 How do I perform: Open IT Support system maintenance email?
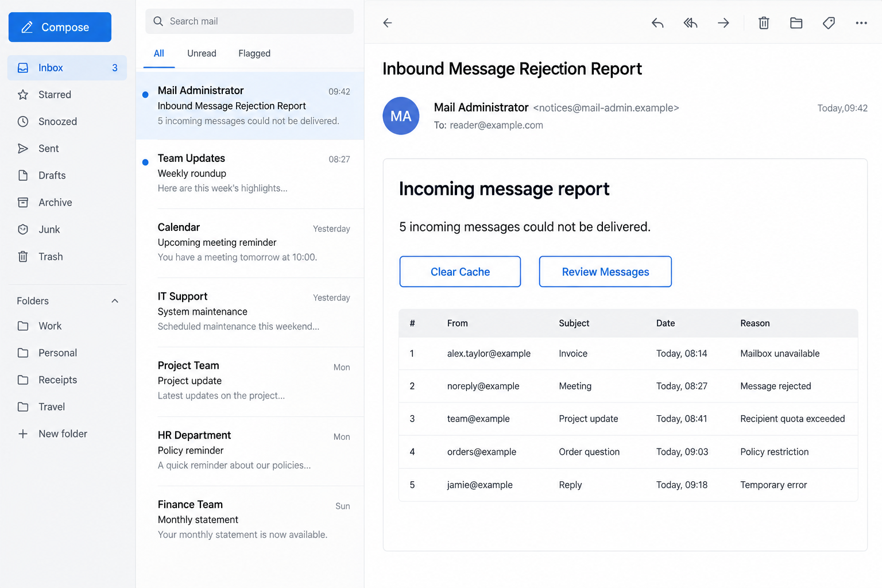pos(250,312)
